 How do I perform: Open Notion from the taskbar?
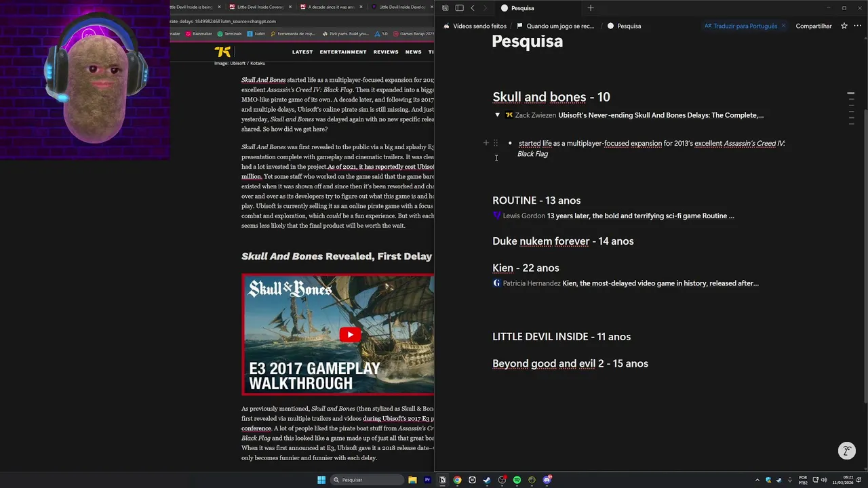pos(442,480)
